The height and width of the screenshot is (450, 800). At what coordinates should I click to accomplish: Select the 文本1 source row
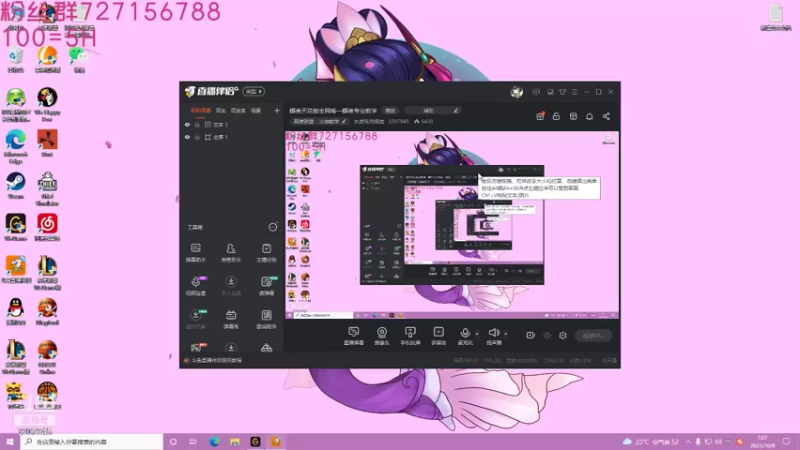coord(232,124)
